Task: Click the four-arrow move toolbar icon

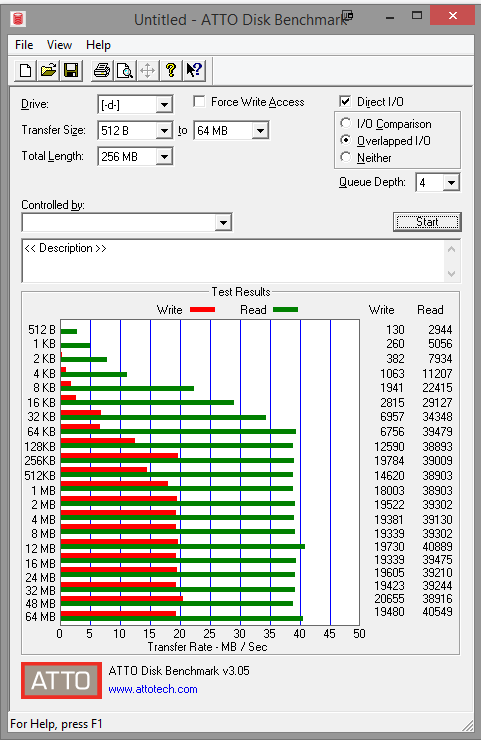Action: coord(148,71)
